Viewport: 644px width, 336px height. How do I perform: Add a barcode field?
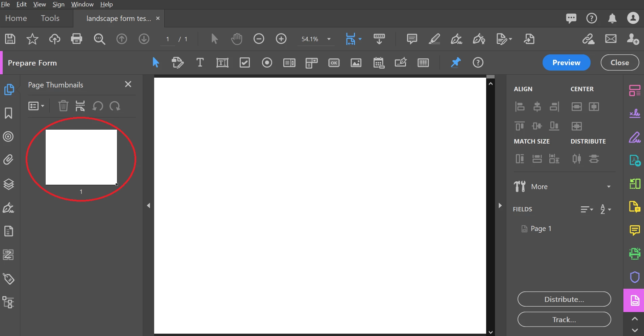click(x=423, y=63)
